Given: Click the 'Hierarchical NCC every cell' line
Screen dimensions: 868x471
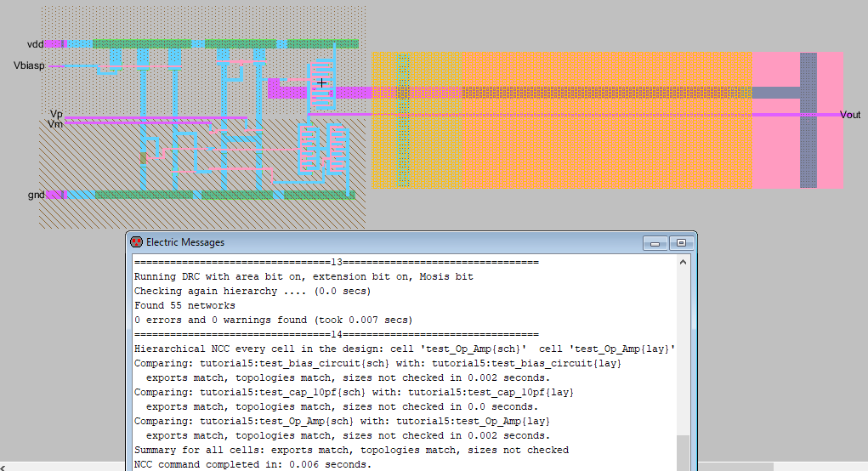Looking at the screenshot, I should click(x=405, y=349).
